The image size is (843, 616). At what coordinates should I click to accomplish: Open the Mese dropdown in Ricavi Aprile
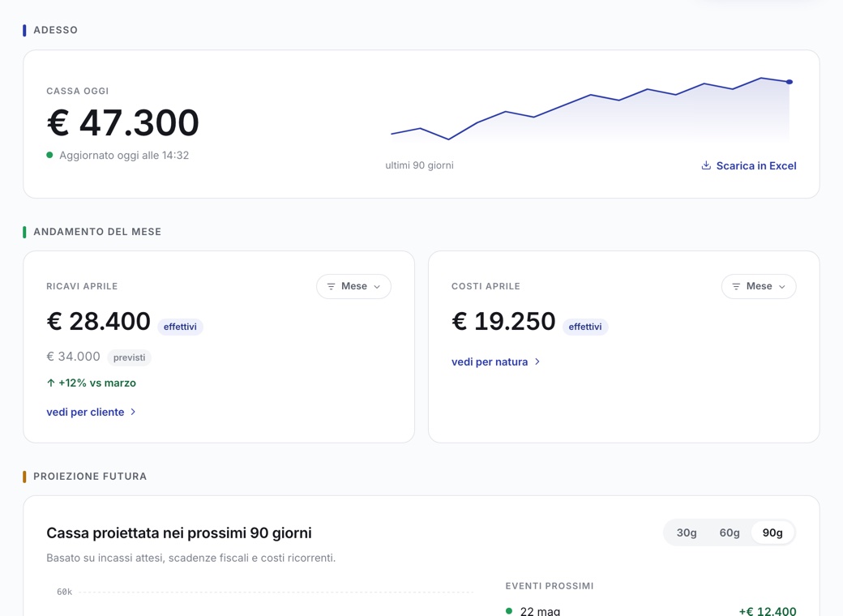[x=353, y=286]
